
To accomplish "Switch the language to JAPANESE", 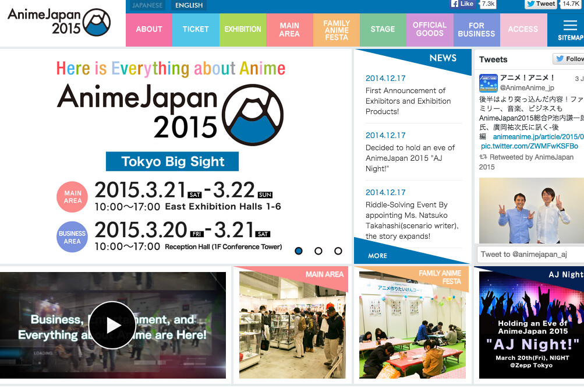I will 147,5.
